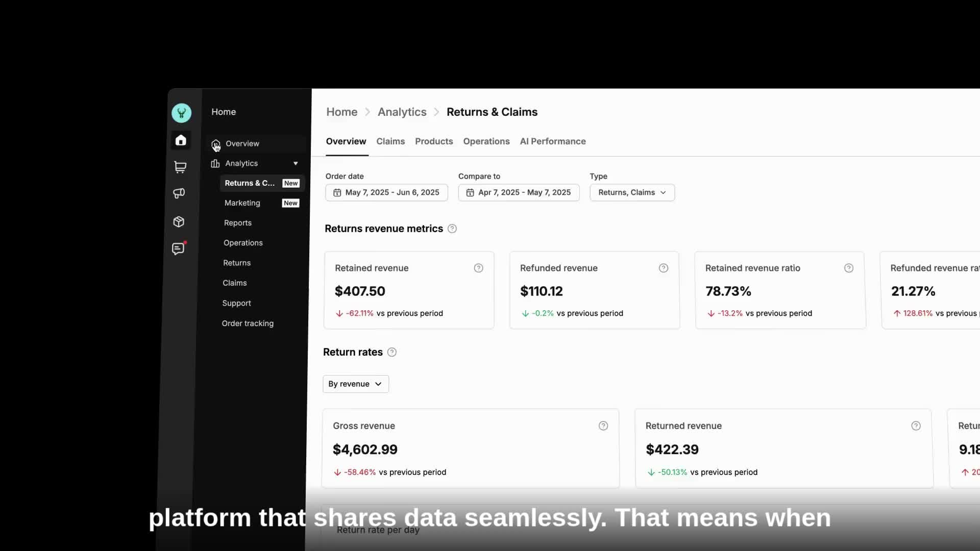Click help icon on Retained revenue card

[x=478, y=268]
